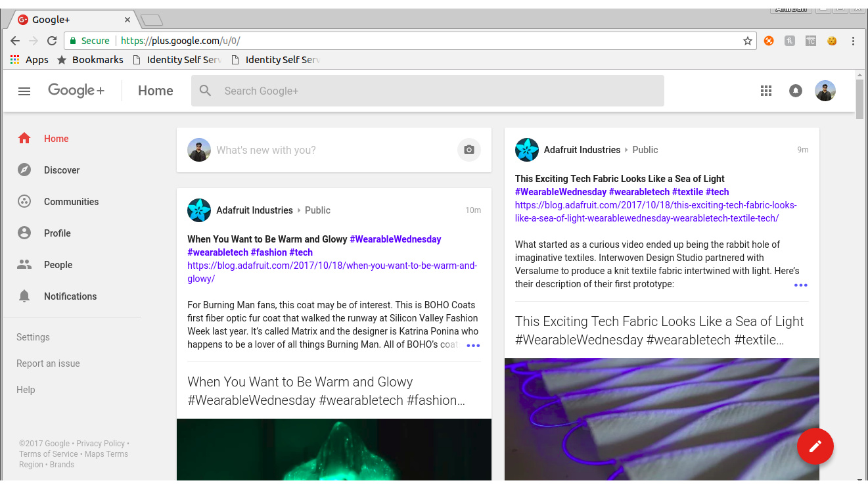Viewport: 868px width, 489px height.
Task: Click Report an issue
Action: [48, 363]
